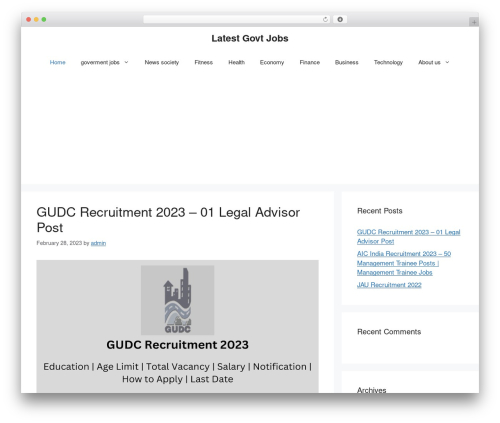This screenshot has width=500, height=423.
Task: Open recent post JAU Recruitment 2022
Action: tap(389, 285)
